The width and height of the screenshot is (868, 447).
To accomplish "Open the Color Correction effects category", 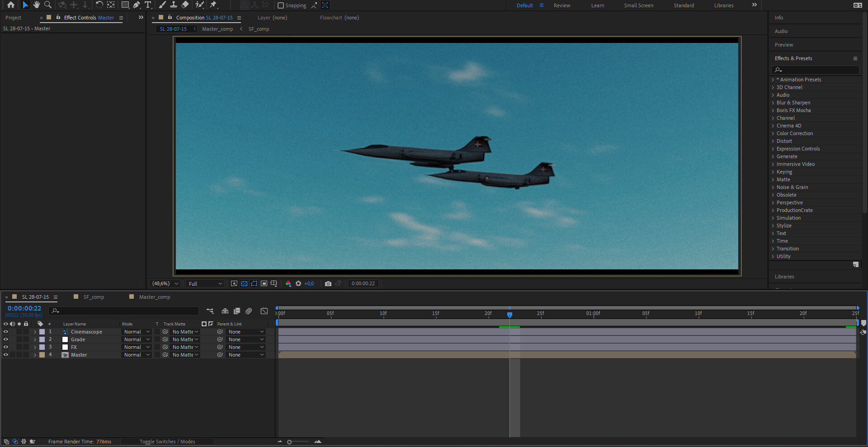I will tap(794, 133).
